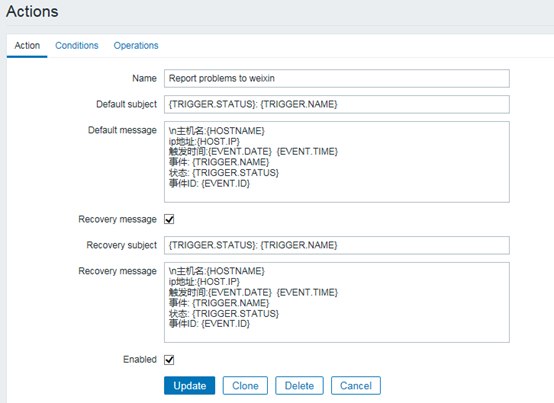Click the 'Name' label
Image resolution: width=554 pixels, height=403 pixels.
(x=145, y=78)
